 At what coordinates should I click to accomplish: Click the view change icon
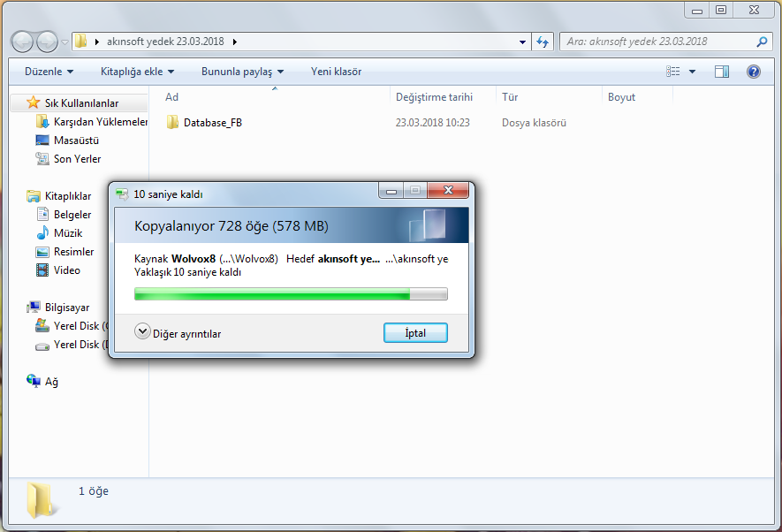(672, 72)
